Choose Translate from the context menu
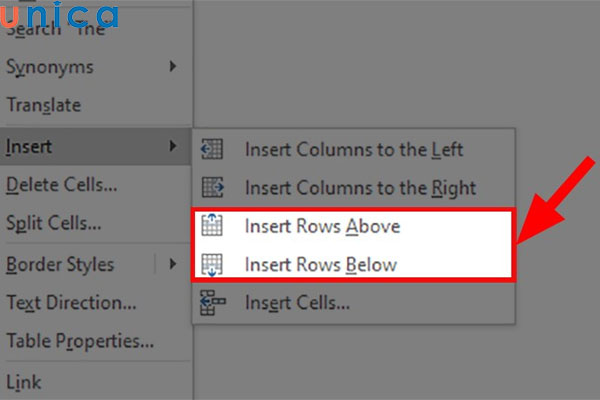The image size is (600, 400). 43,104
